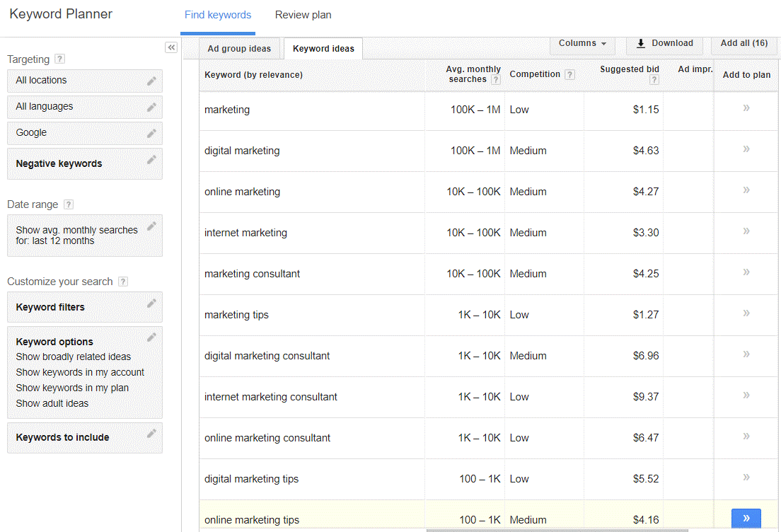Sort by Ad impr. column header

point(695,69)
